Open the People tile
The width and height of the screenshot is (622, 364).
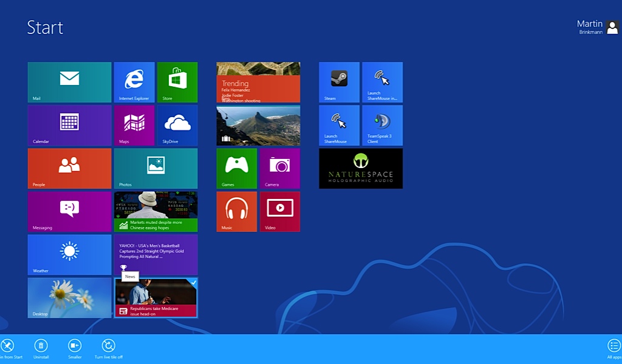[x=69, y=169]
